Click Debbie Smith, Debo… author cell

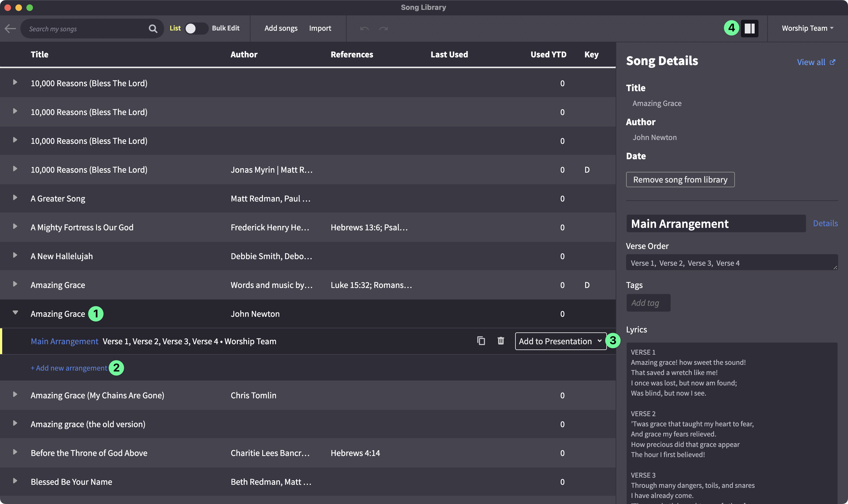(271, 256)
